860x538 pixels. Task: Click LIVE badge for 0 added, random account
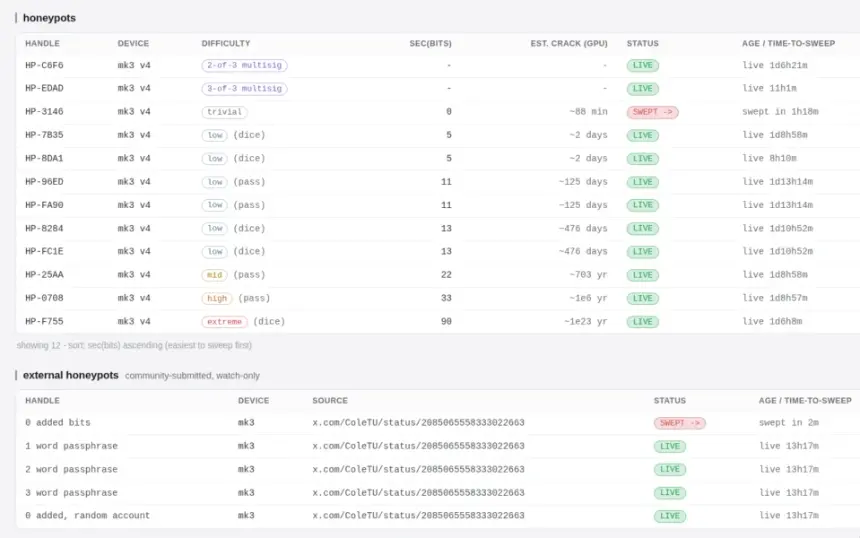(x=670, y=516)
